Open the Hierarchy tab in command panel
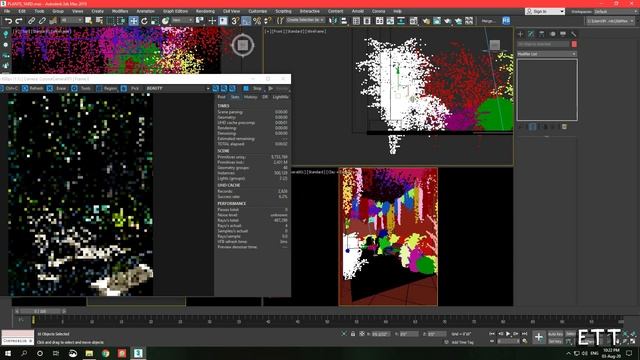This screenshot has height=360, width=640. click(542, 34)
